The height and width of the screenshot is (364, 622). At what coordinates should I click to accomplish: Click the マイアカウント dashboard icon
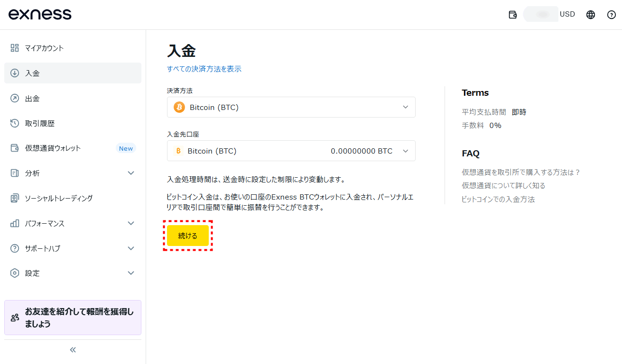(x=15, y=48)
